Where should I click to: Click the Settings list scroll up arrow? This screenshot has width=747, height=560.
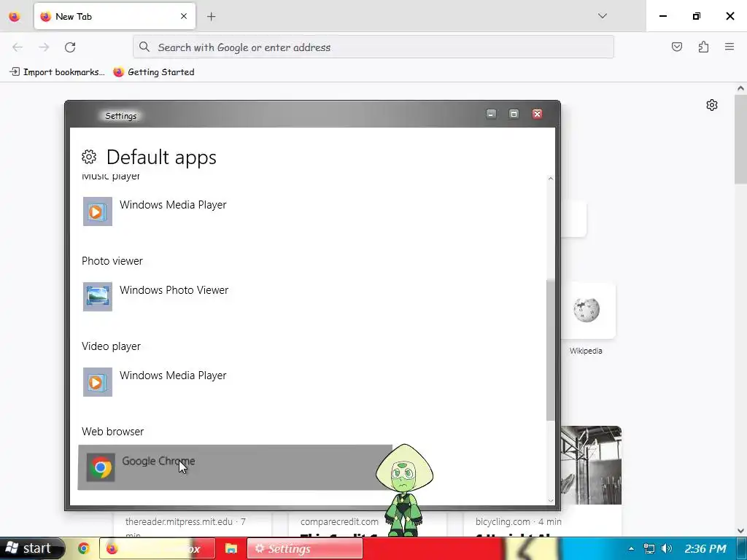pyautogui.click(x=551, y=179)
